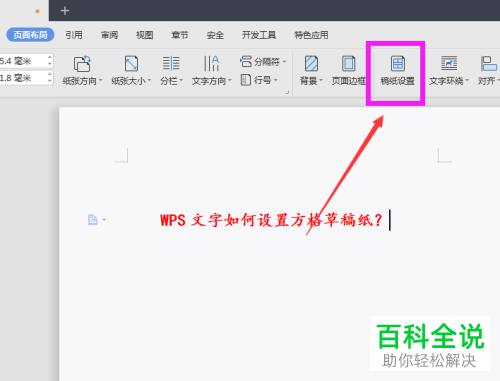Open the 页面布局 ribbon tab

coord(30,35)
